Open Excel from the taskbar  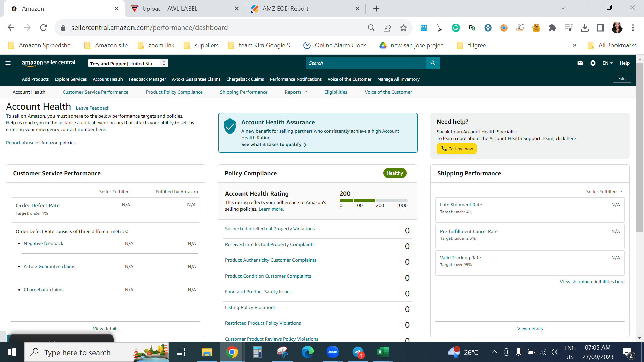[x=383, y=352]
